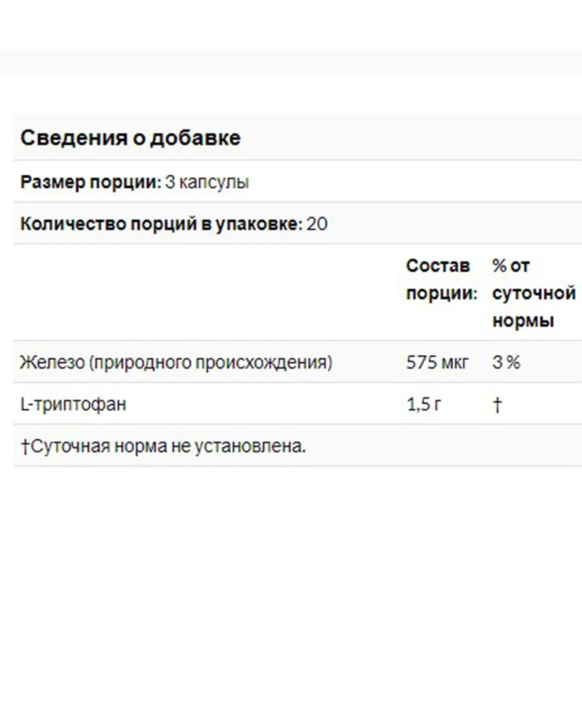Select the 'L-триптофан' ingredient row
Screen dimensions: 582x728
(x=297, y=404)
